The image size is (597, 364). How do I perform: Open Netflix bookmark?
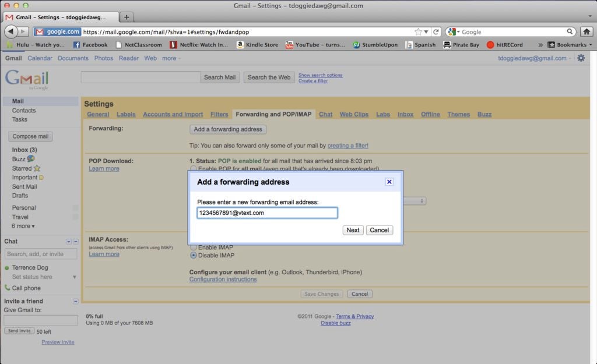point(199,45)
